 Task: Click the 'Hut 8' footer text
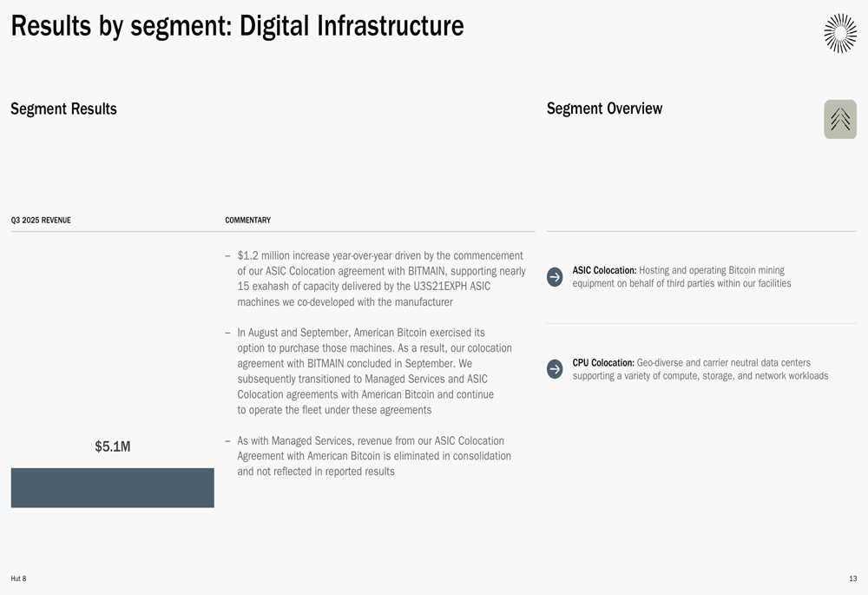pos(18,578)
